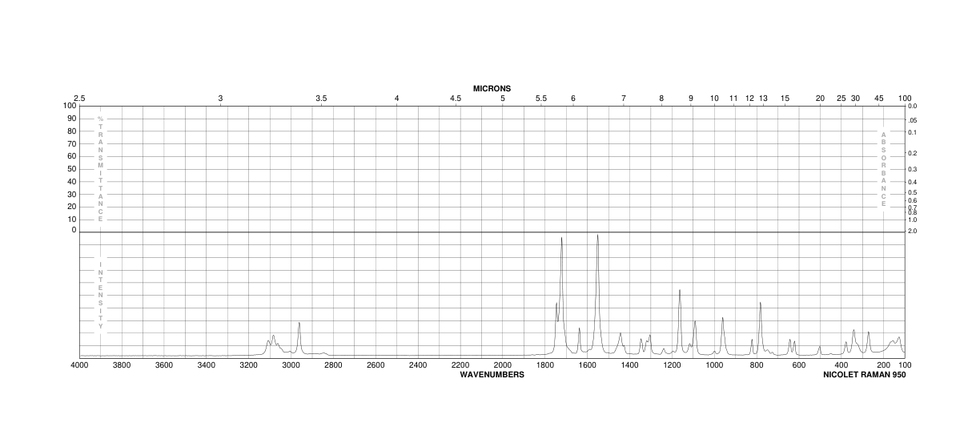Image resolution: width=980 pixels, height=423 pixels.
Task: Select 4000 on the wavenumbers axis
Action: [x=79, y=365]
